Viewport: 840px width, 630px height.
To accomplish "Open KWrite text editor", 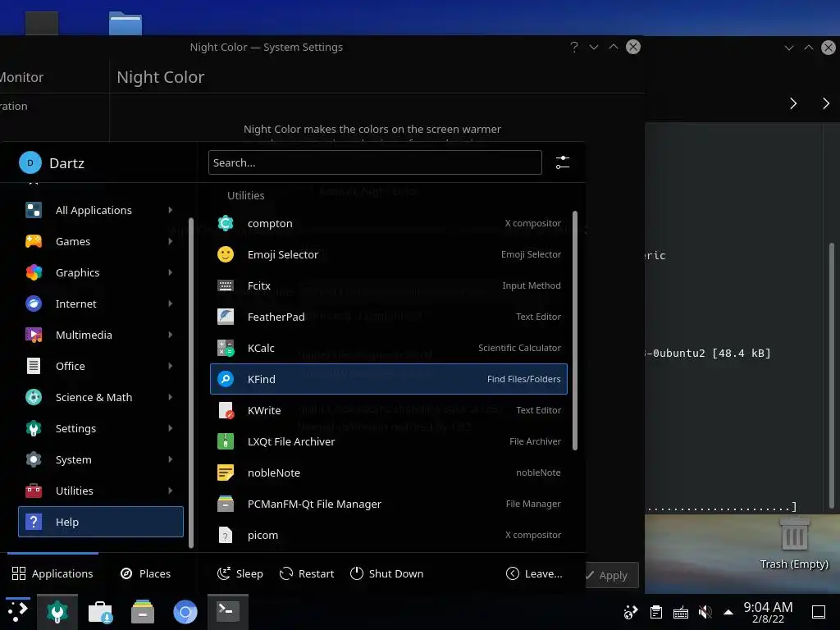I will (388, 410).
